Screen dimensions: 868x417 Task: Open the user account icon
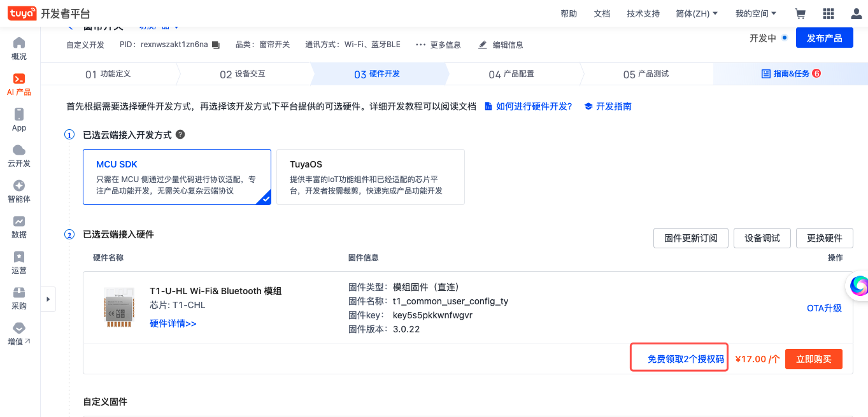[857, 13]
